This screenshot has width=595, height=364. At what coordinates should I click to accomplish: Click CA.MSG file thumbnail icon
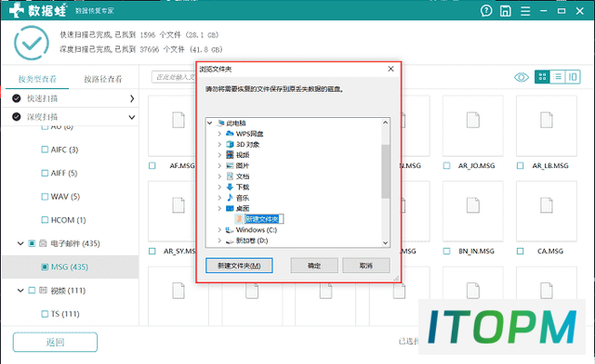[x=547, y=205]
